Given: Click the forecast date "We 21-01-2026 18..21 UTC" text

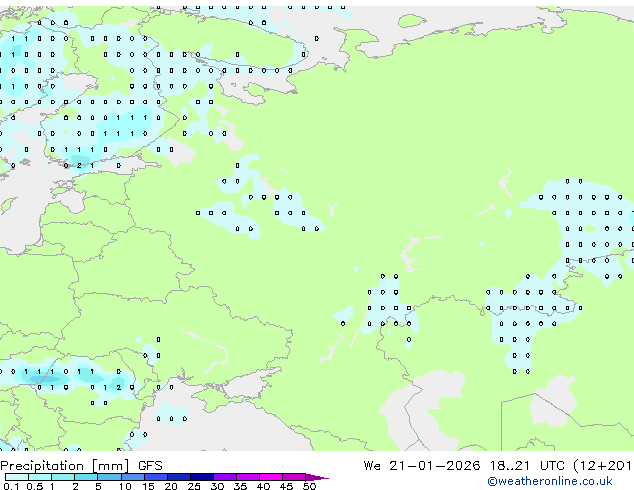Looking at the screenshot, I should pyautogui.click(x=466, y=466).
